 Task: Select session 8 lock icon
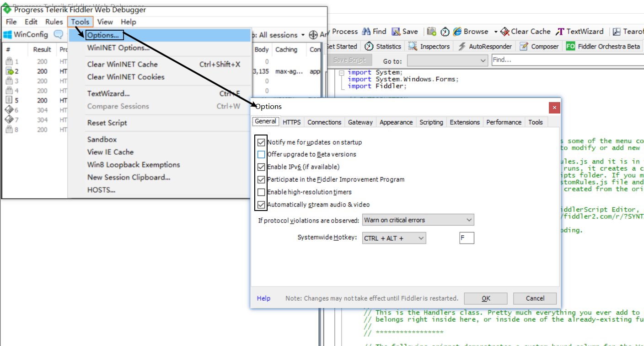[9, 130]
